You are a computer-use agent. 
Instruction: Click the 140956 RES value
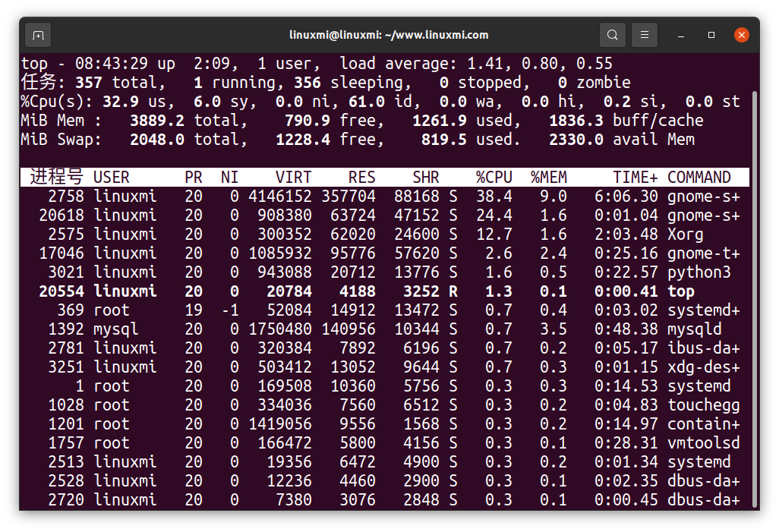tap(348, 329)
